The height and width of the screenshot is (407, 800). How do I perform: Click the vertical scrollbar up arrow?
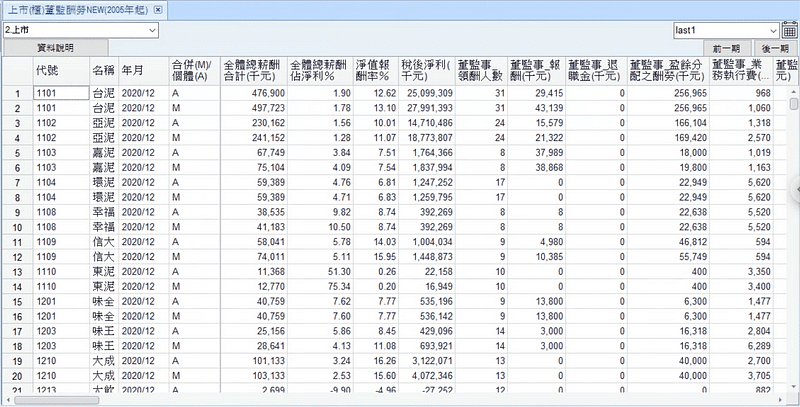pyautogui.click(x=794, y=91)
